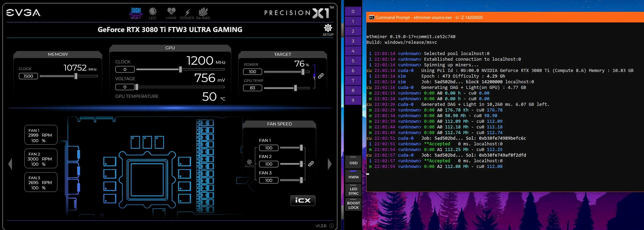Image resolution: width=644 pixels, height=230 pixels.
Task: Toggle the power and temp target link
Action: [x=320, y=76]
